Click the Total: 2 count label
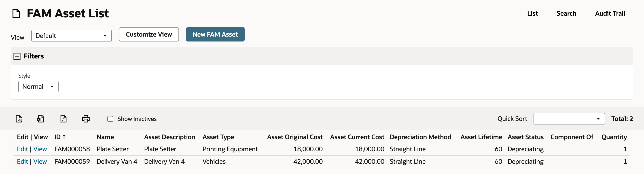644x174 pixels. 622,119
